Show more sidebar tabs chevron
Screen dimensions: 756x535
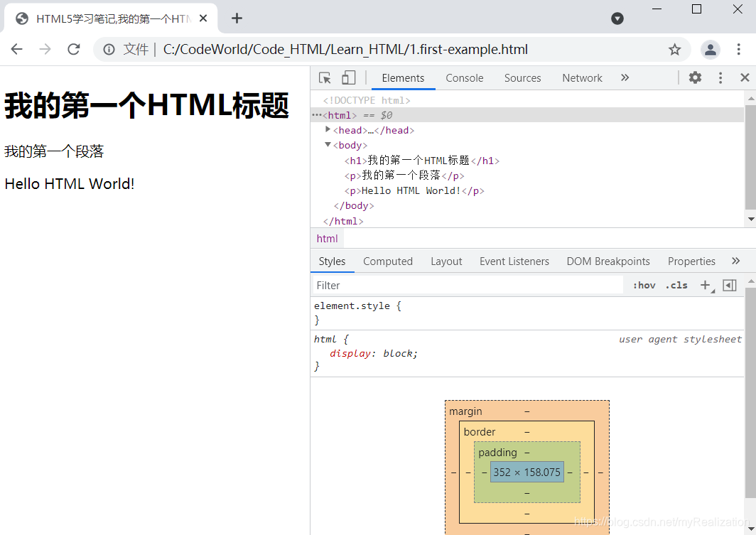735,261
